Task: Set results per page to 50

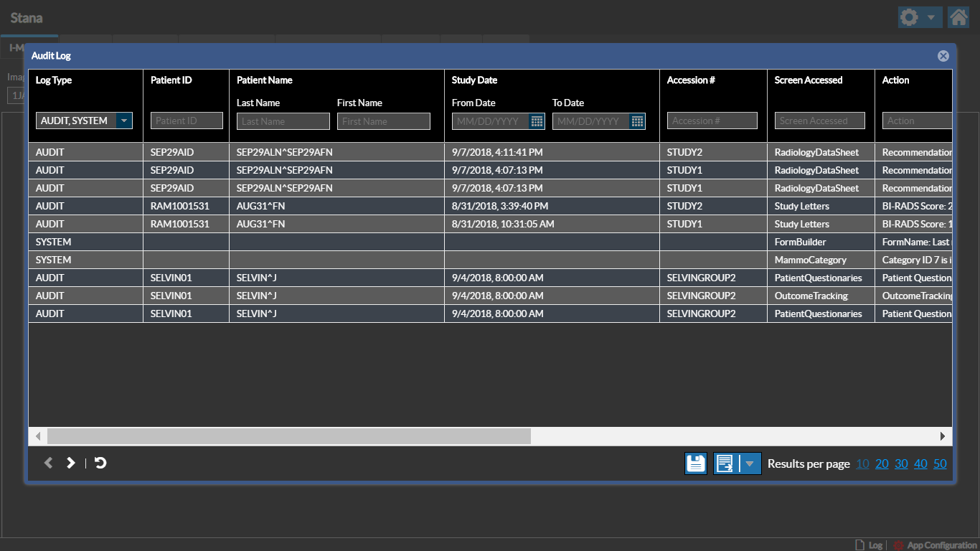Action: [x=940, y=463]
